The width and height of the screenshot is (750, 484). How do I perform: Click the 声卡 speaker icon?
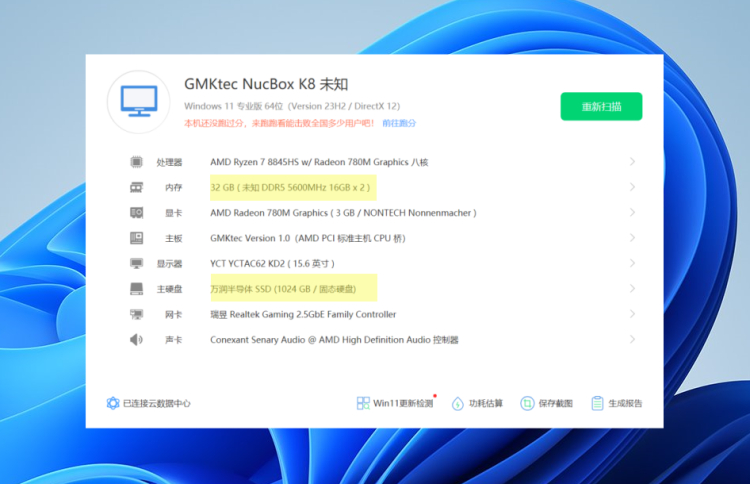tap(136, 340)
